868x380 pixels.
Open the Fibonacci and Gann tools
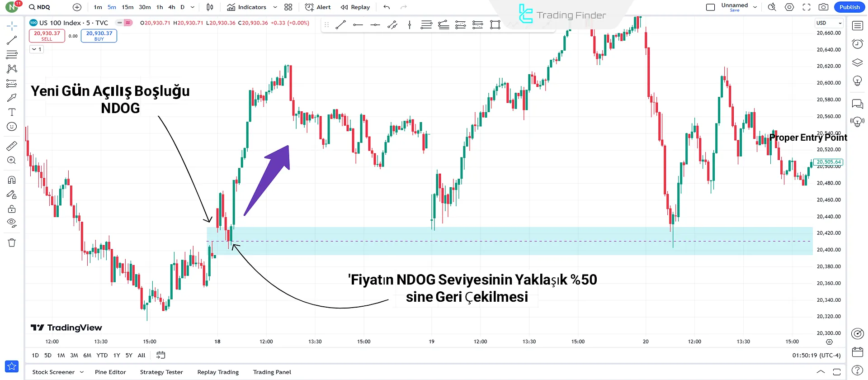12,55
